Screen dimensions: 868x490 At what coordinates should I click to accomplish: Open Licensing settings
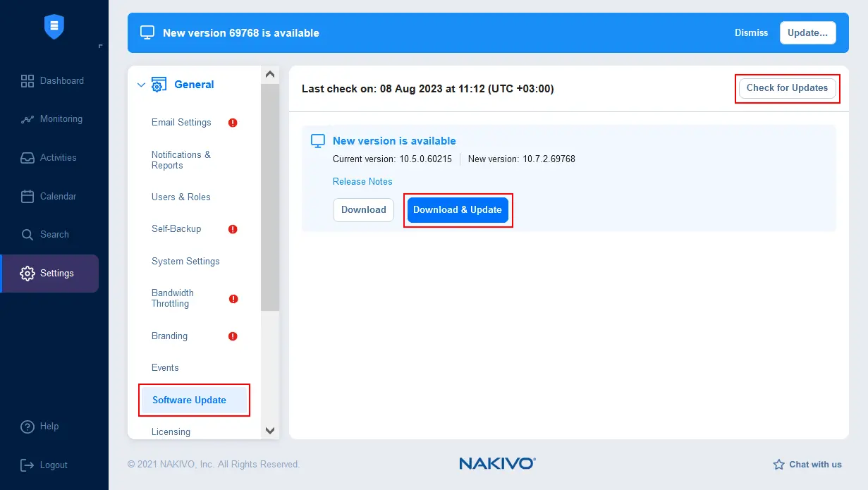click(171, 432)
